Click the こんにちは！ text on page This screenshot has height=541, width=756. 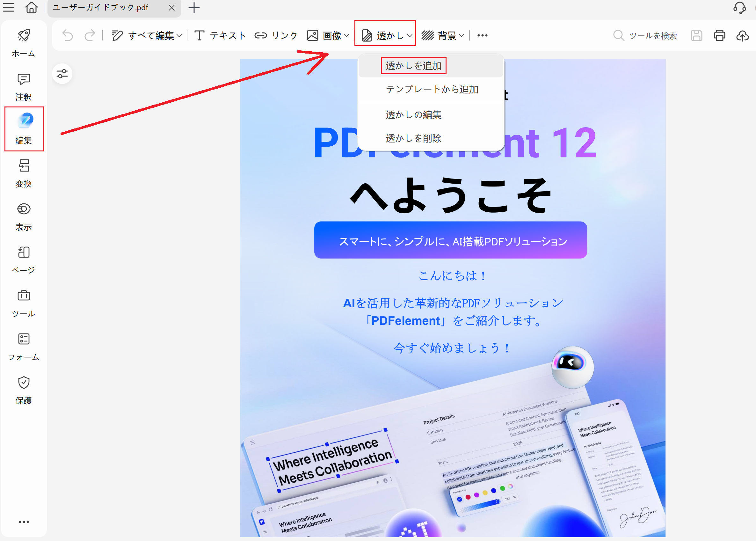pyautogui.click(x=452, y=276)
